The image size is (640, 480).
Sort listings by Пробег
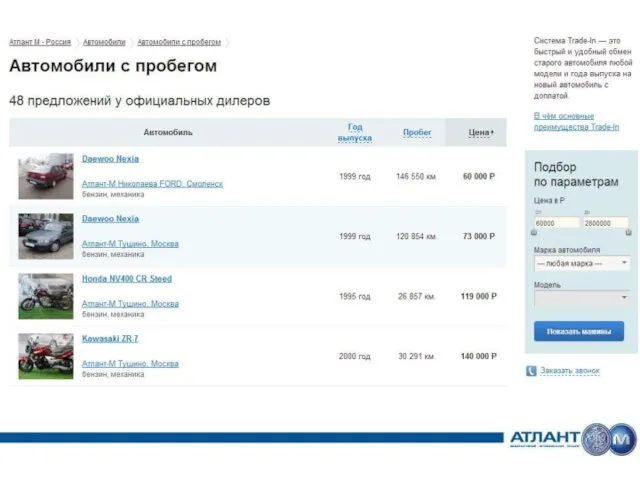click(417, 132)
